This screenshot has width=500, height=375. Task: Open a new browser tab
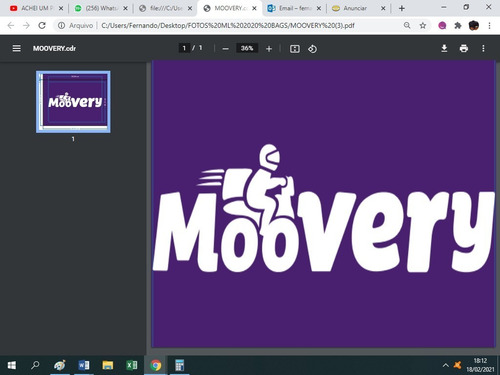pos(402,8)
